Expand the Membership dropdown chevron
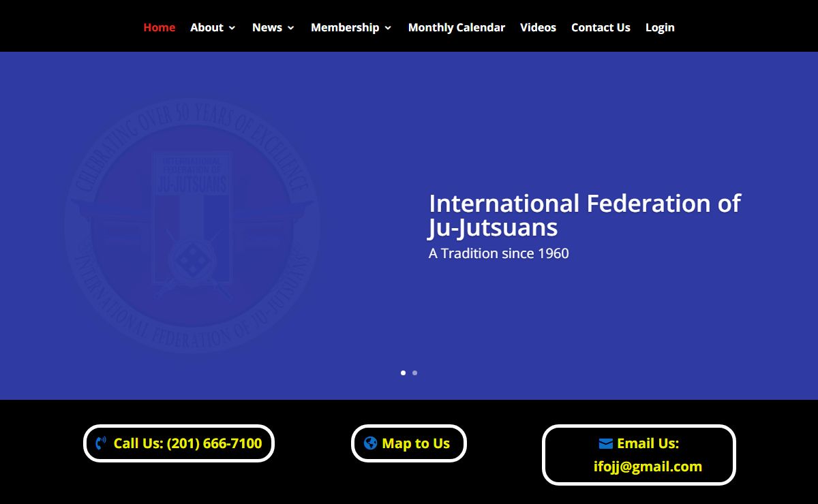818x504 pixels. 388,28
